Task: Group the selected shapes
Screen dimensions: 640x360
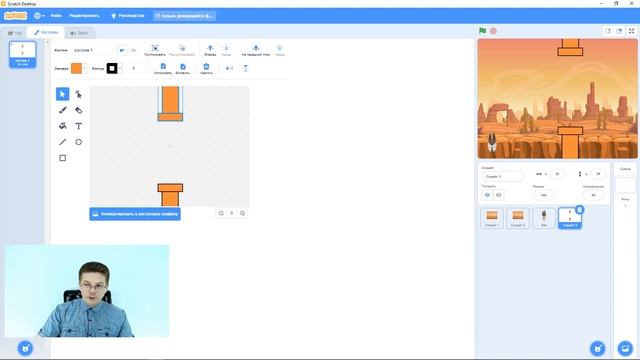Action: (x=155, y=50)
